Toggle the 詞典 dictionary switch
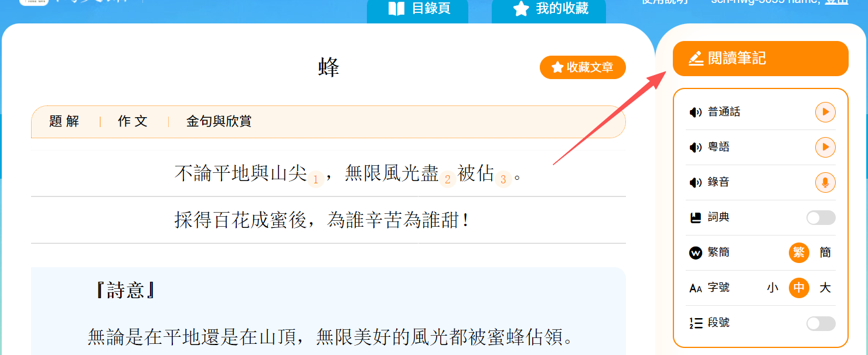Viewport: 868px width, 355px height. [821, 218]
